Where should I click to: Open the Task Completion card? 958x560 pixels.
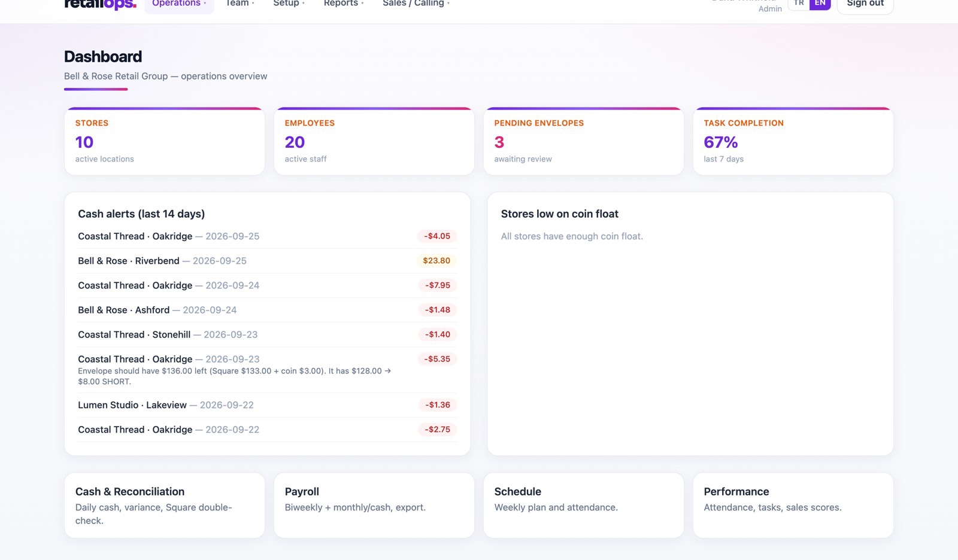coord(793,141)
